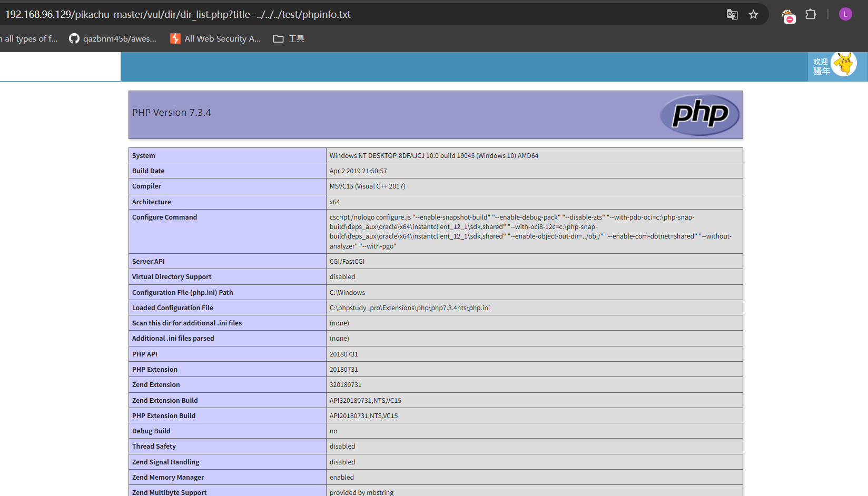Click the 'Compiler' row label
Viewport: 868px width, 496px height.
coord(147,186)
